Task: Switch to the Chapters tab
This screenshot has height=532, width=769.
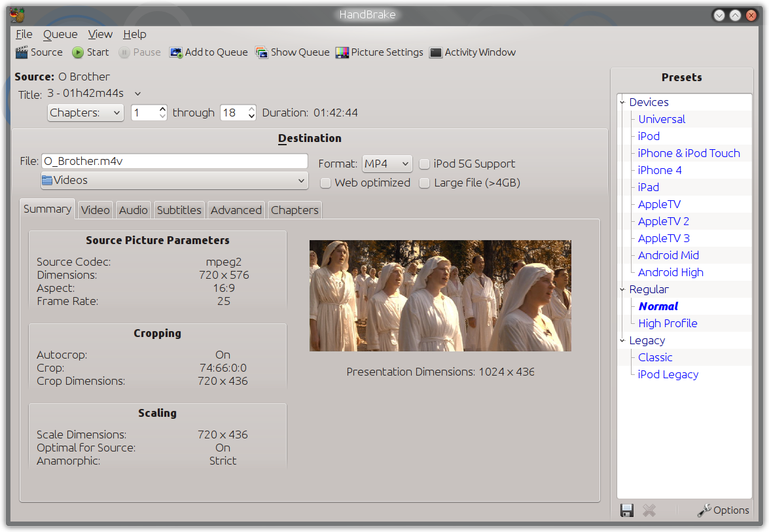Action: click(295, 210)
